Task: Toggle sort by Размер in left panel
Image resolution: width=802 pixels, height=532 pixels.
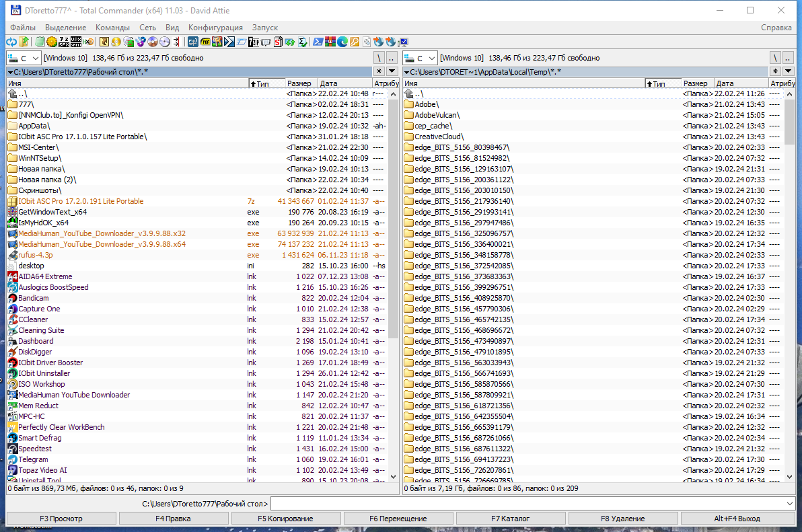Action: (x=301, y=83)
